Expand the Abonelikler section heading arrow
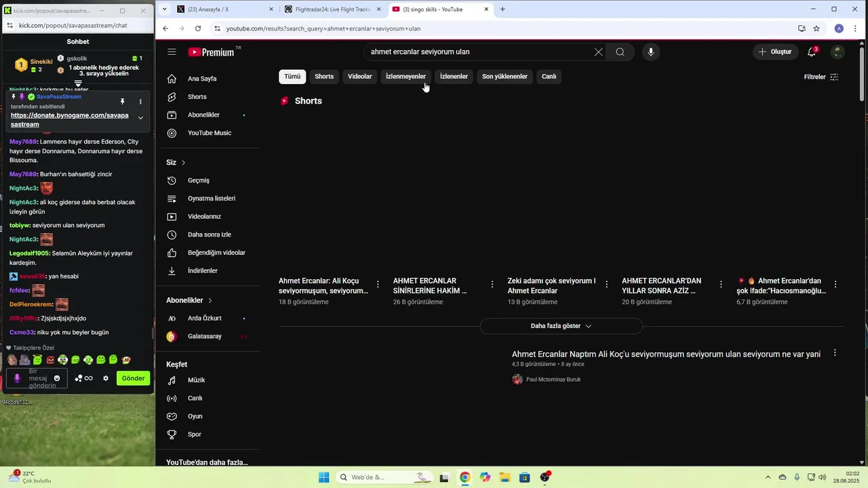868x488 pixels. [x=210, y=300]
